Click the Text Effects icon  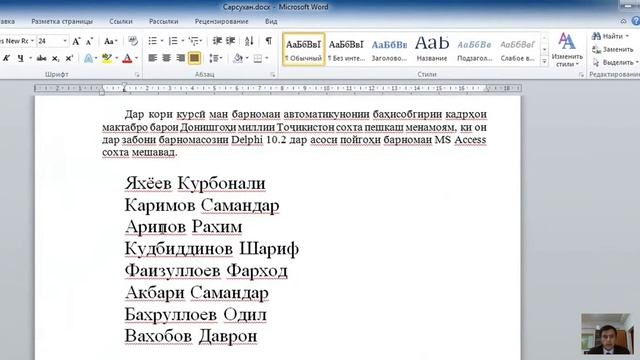(88, 58)
